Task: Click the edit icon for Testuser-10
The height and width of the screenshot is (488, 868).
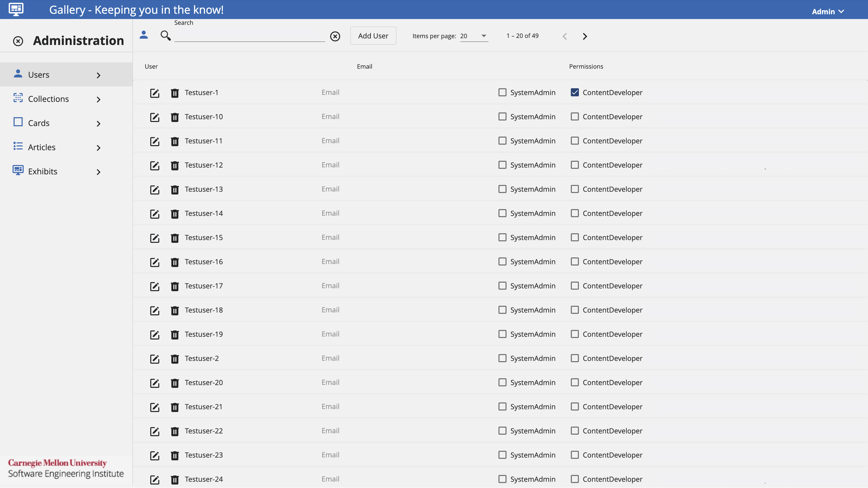Action: pyautogui.click(x=154, y=116)
